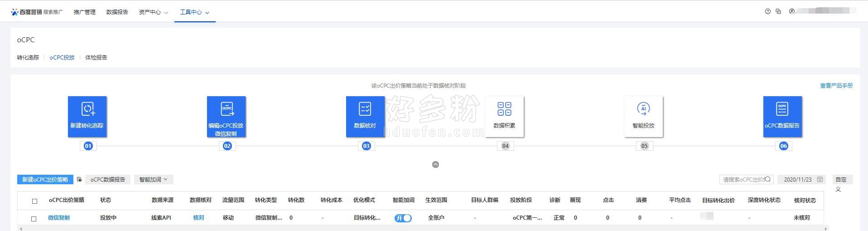Screen dimensions: 868x231
Task: Expand the 工具中心 dropdown menu
Action: 195,12
